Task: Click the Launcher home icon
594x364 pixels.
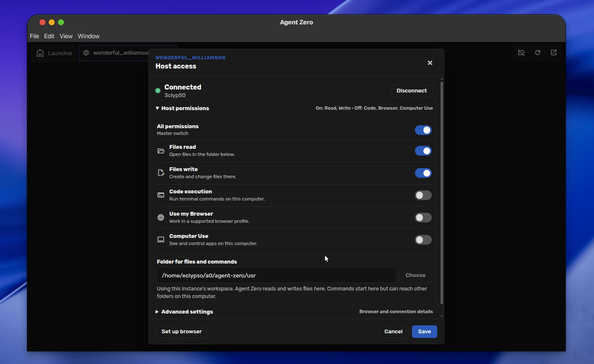Action: [x=40, y=53]
